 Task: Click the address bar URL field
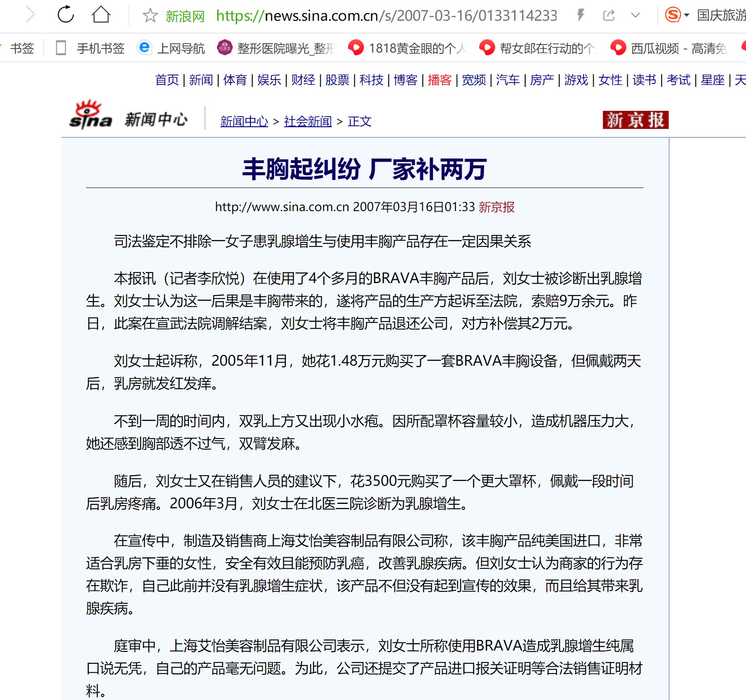387,16
